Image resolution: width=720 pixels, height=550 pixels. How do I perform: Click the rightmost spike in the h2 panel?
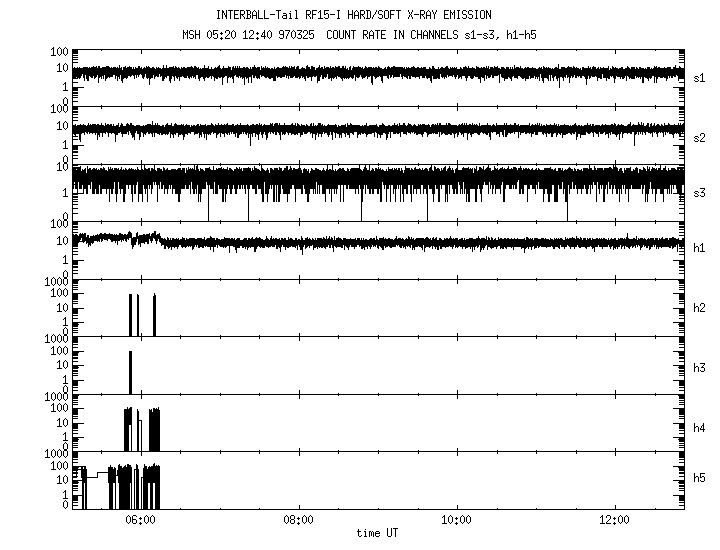[154, 315]
